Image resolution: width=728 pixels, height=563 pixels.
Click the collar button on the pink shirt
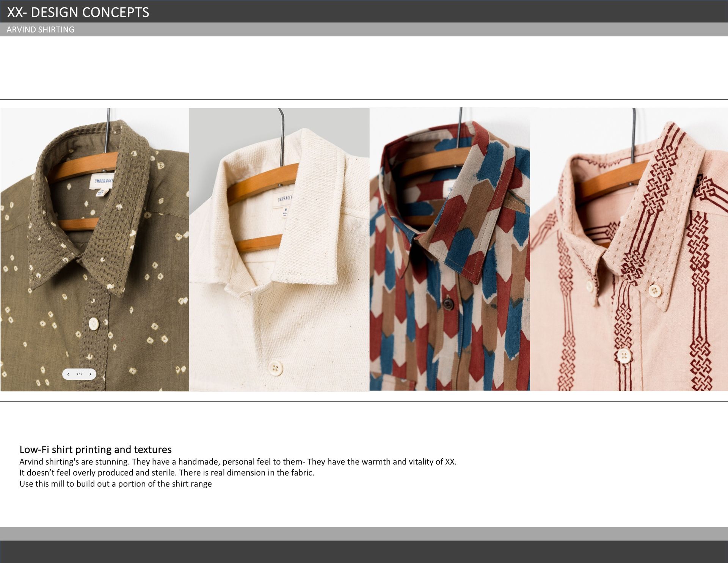[654, 291]
